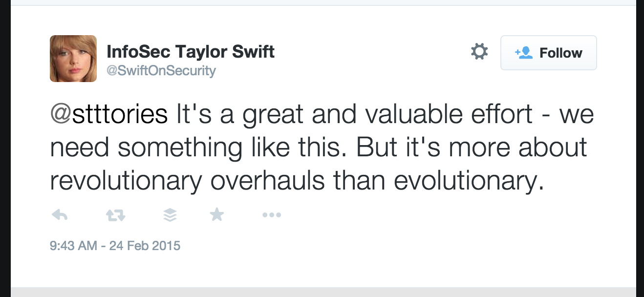Screen dimensions: 644x297
Task: Click the word revolutionary in the tweet
Action: coord(126,181)
